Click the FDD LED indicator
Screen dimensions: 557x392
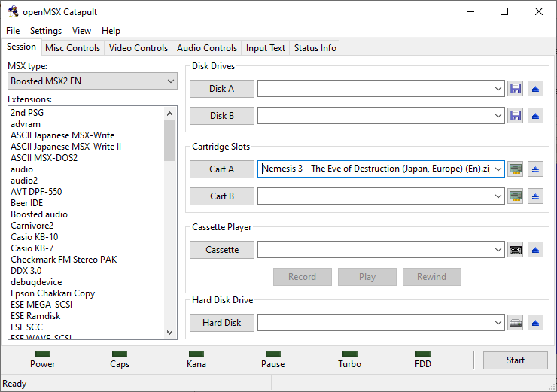423,354
